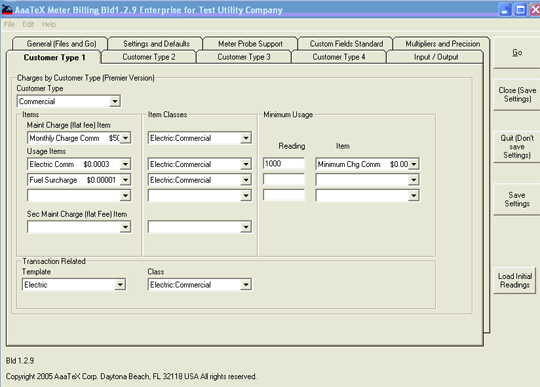Open item class dropdown beside Sec Maint Charge

(x=246, y=227)
